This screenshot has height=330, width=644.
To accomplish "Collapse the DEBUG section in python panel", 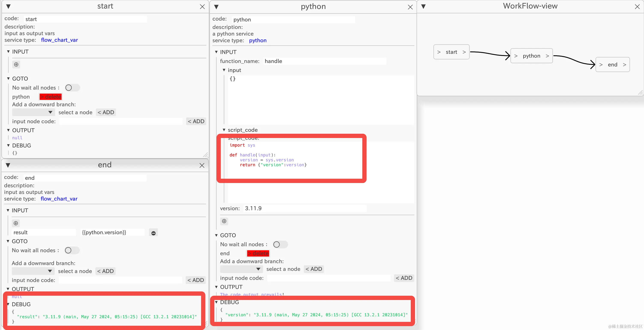I will click(216, 302).
